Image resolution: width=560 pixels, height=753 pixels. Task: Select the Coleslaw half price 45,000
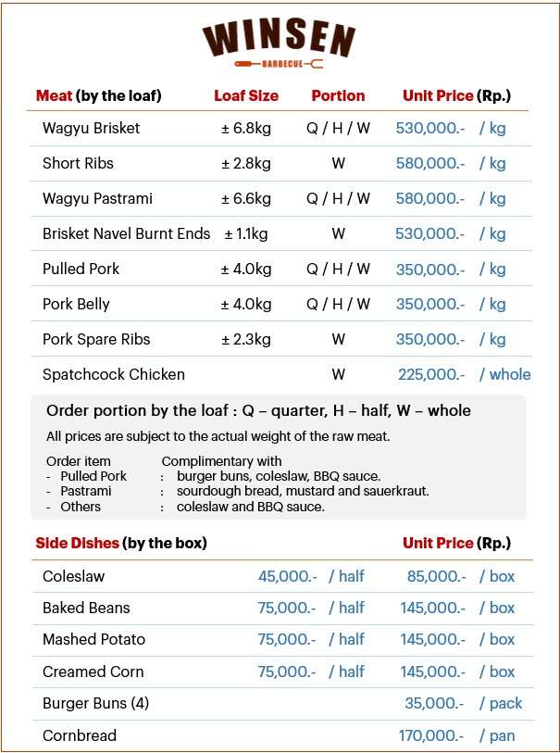point(287,576)
